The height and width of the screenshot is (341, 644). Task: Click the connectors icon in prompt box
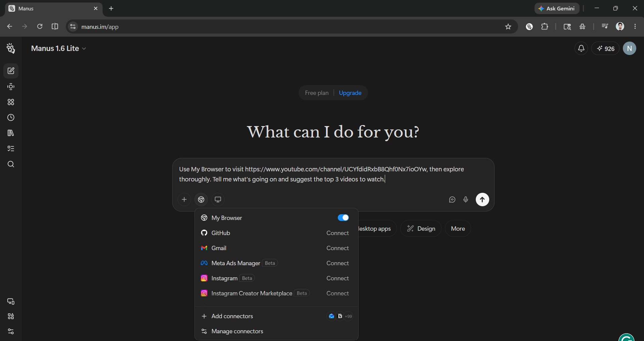click(x=201, y=200)
